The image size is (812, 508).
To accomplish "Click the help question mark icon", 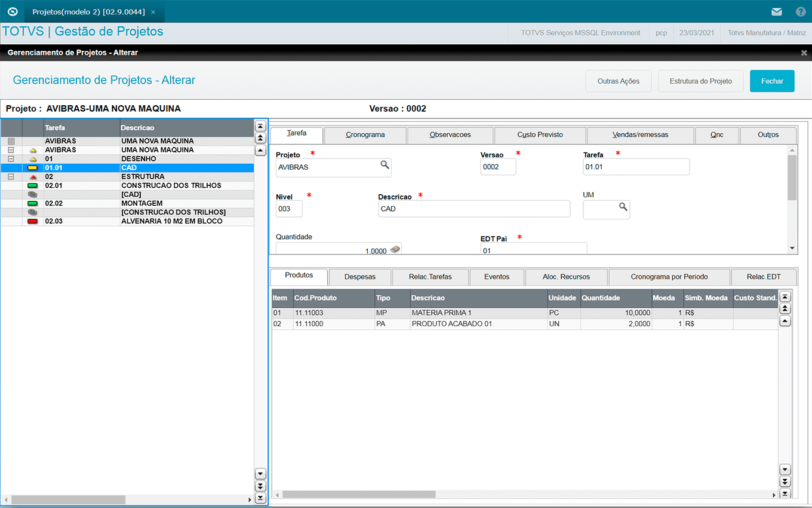I will [801, 11].
